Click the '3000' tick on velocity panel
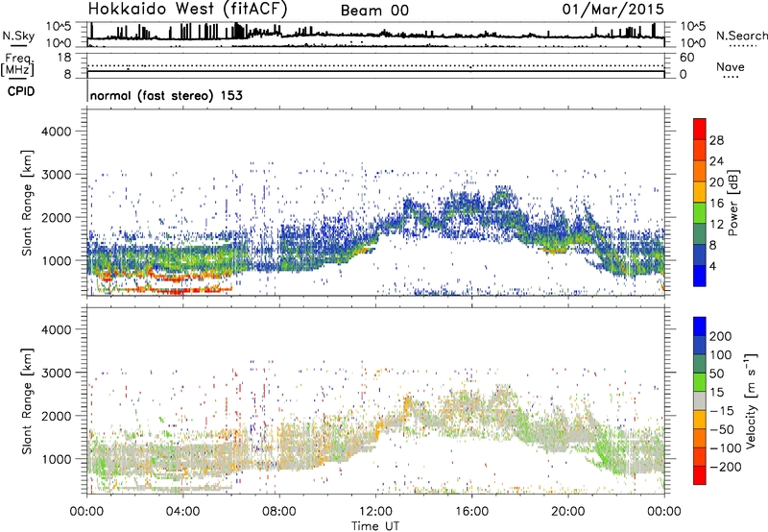768x532 pixels. click(x=56, y=373)
